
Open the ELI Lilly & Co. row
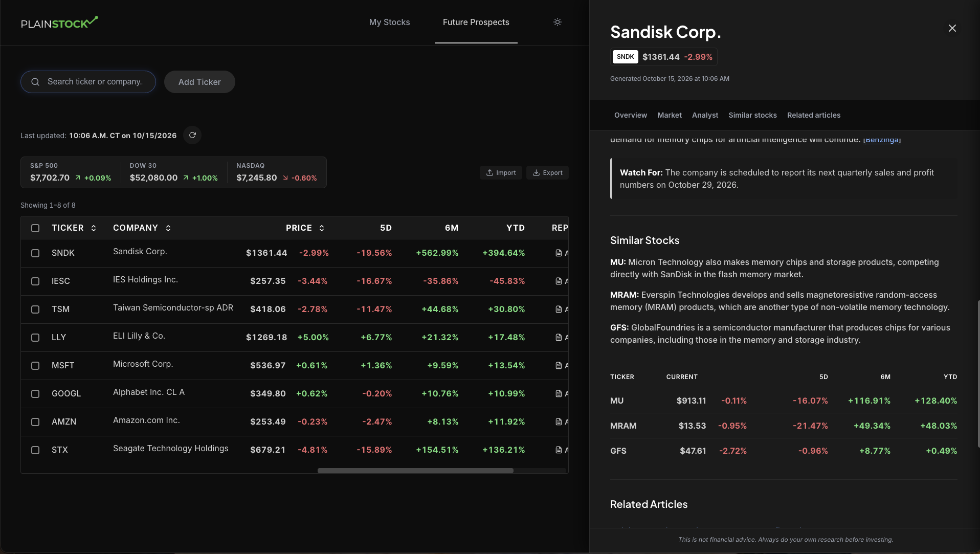coord(295,338)
